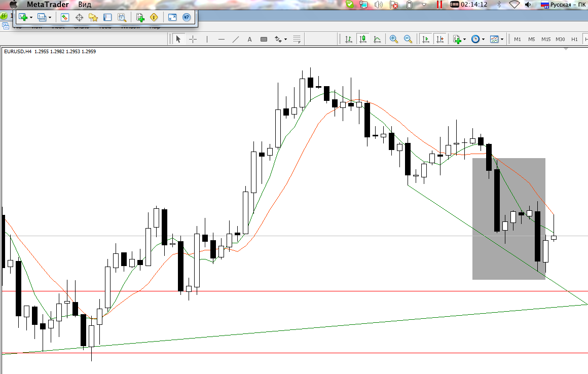This screenshot has width=588, height=374.
Task: Select the Crosshair tool
Action: (193, 39)
